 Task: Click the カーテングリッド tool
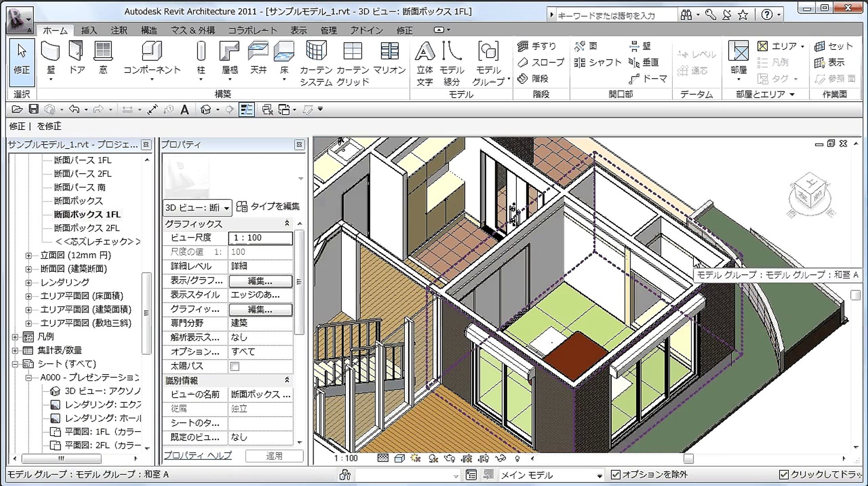pos(353,63)
